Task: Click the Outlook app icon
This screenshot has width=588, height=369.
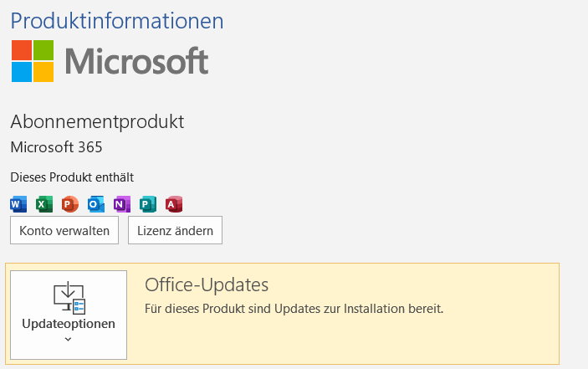Action: click(x=96, y=204)
